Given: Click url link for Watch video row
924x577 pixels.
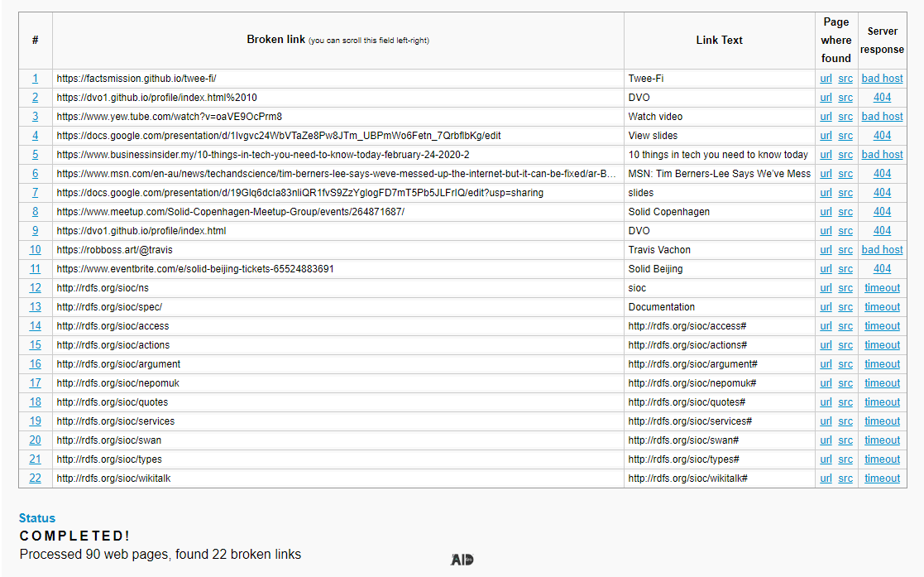Looking at the screenshot, I should click(826, 117).
